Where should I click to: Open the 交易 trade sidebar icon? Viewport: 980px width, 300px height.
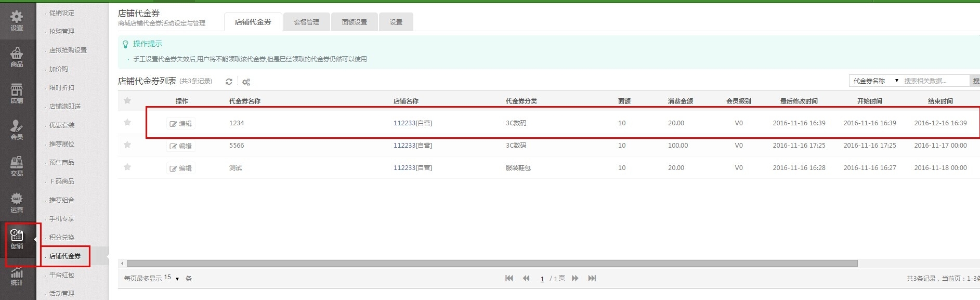[17, 166]
